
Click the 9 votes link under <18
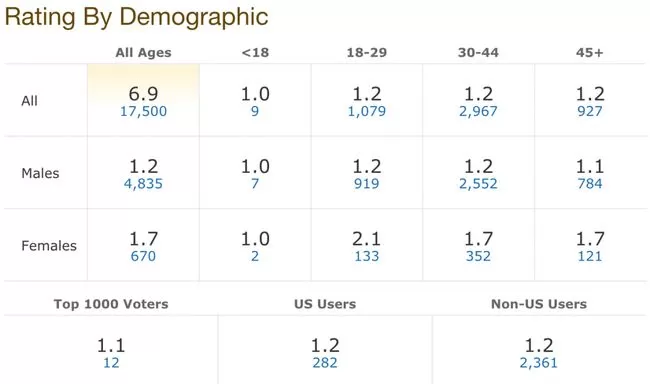[255, 112]
